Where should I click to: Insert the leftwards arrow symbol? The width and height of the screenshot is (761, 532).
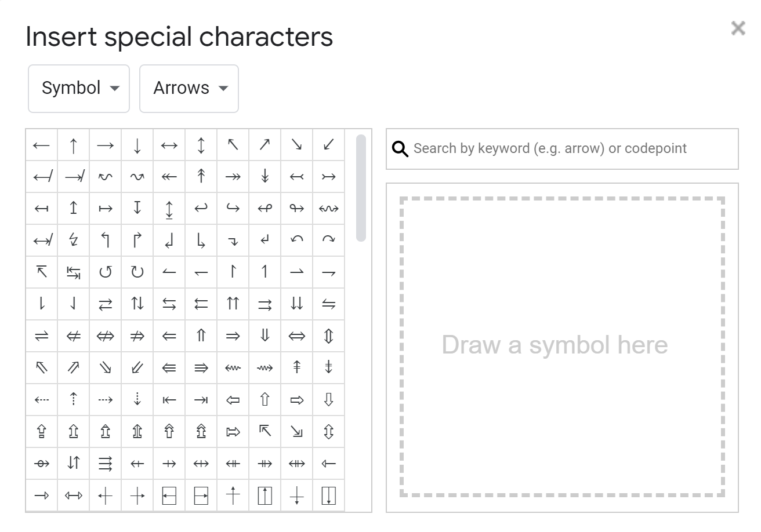(42, 145)
